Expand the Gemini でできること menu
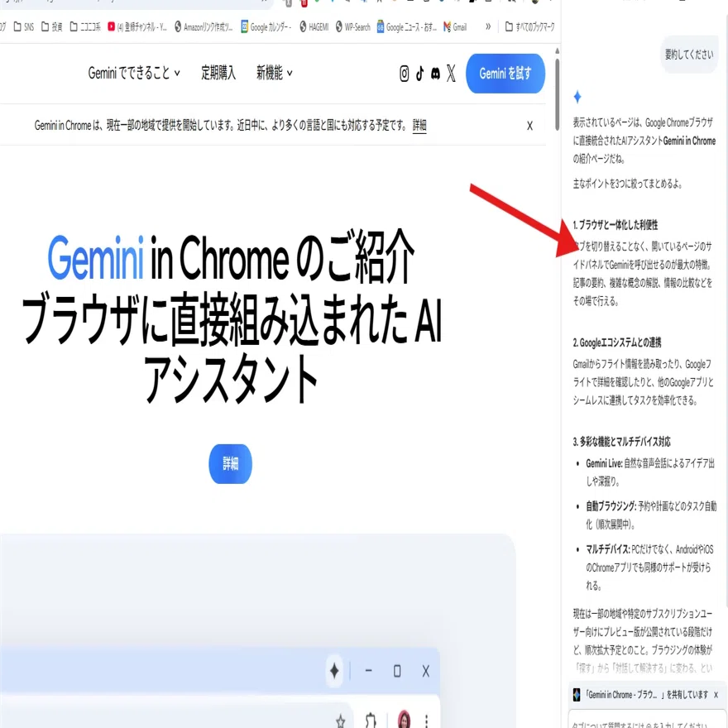728x728 pixels. tap(134, 73)
